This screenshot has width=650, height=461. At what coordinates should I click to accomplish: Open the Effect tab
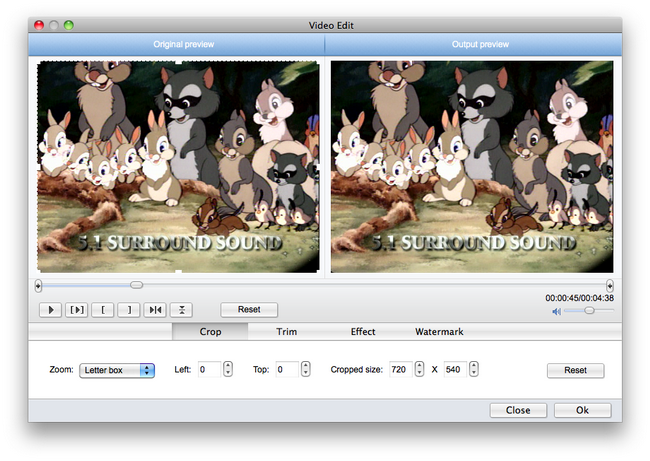(x=363, y=332)
